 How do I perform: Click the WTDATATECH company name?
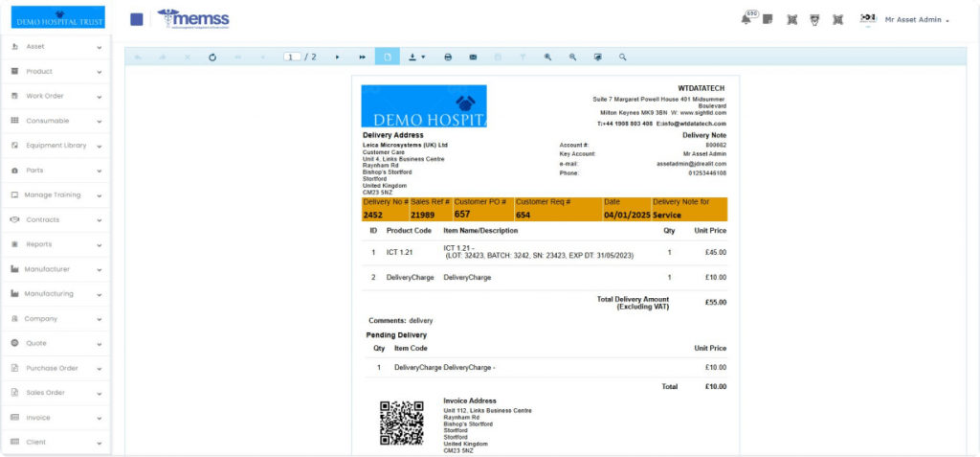pyautogui.click(x=702, y=88)
